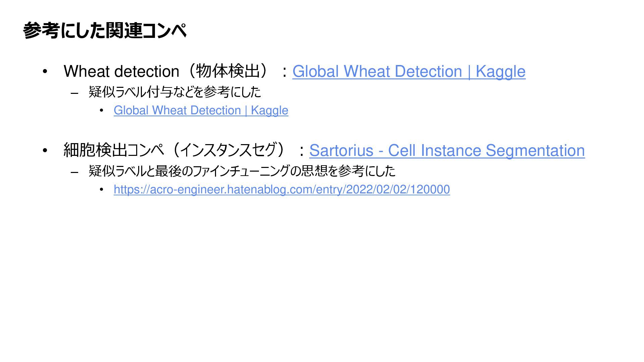Select the line ending with 思想を参考にした

242,171
